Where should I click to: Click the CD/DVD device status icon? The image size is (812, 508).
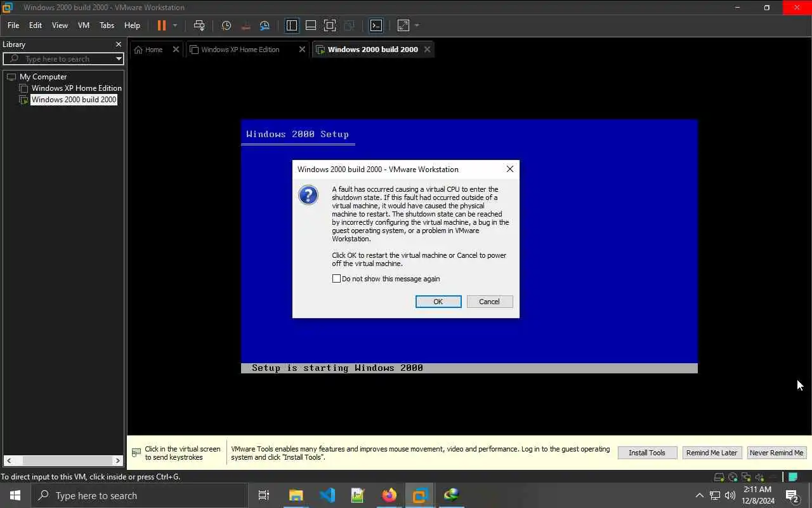tap(733, 478)
